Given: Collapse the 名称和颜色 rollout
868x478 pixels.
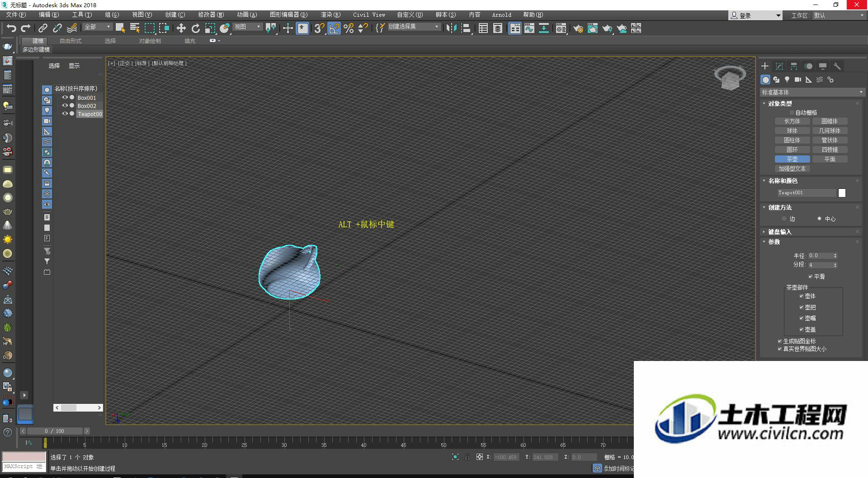Looking at the screenshot, I should coord(783,181).
